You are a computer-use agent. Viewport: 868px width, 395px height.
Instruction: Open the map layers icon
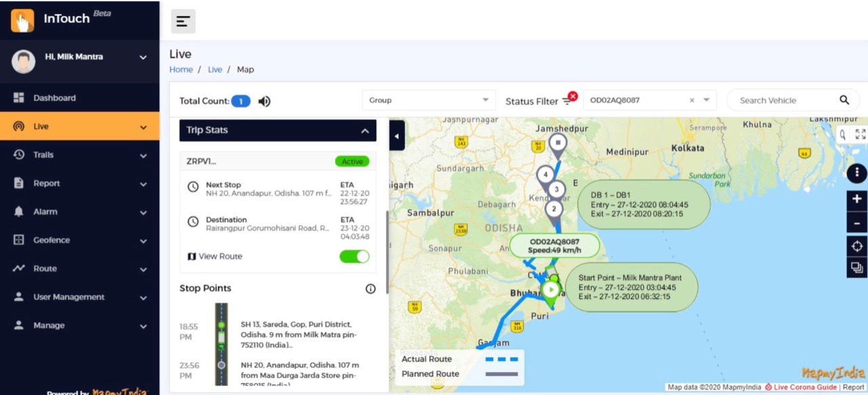point(856,267)
